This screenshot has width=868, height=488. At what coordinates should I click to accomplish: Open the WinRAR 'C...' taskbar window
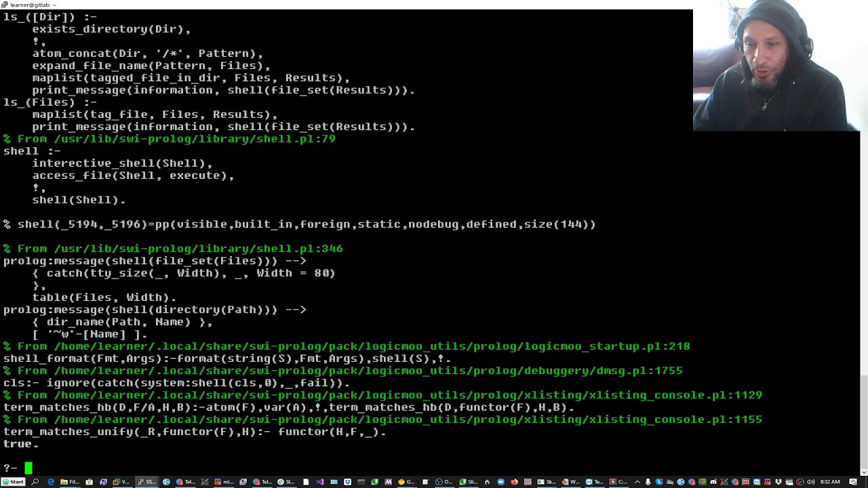point(618,482)
